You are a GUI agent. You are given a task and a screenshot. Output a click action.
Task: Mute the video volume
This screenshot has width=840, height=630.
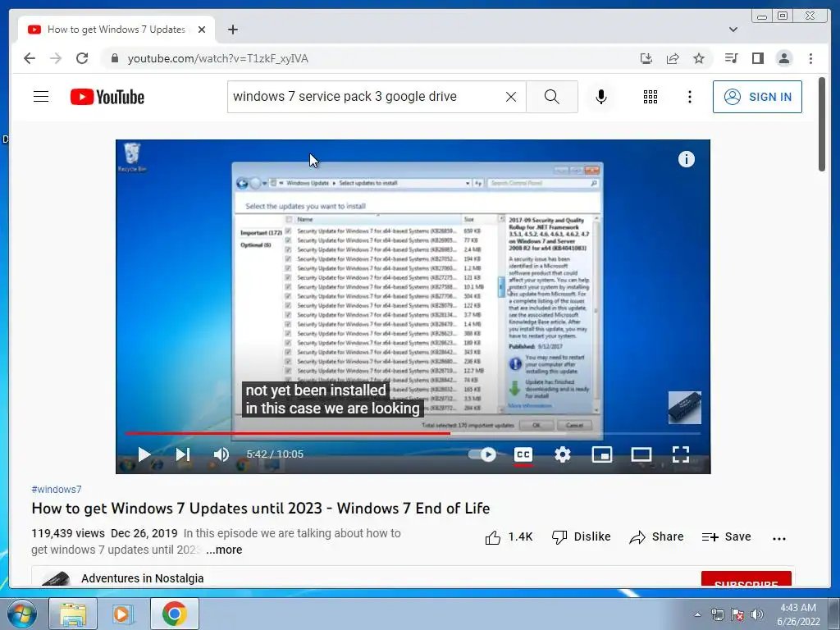coord(221,454)
